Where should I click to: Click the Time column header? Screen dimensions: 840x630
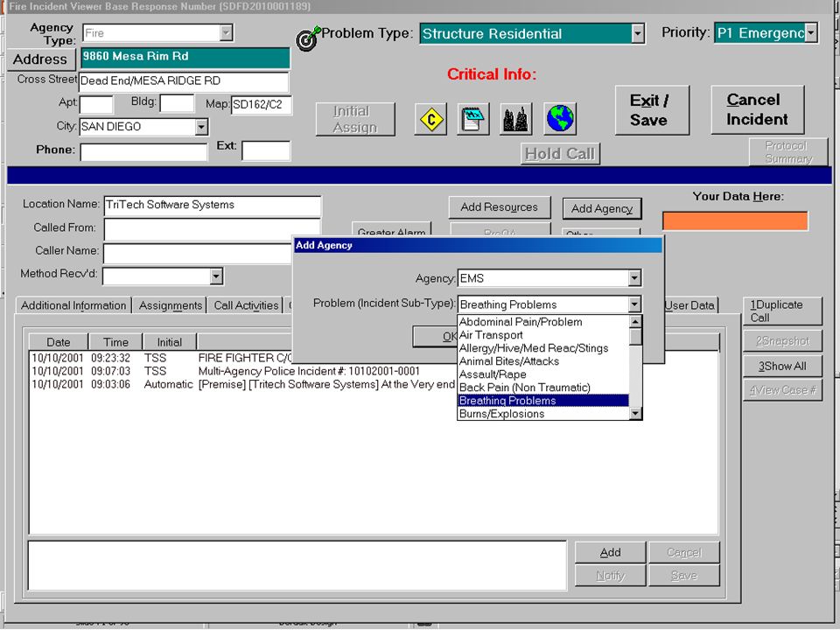click(115, 342)
